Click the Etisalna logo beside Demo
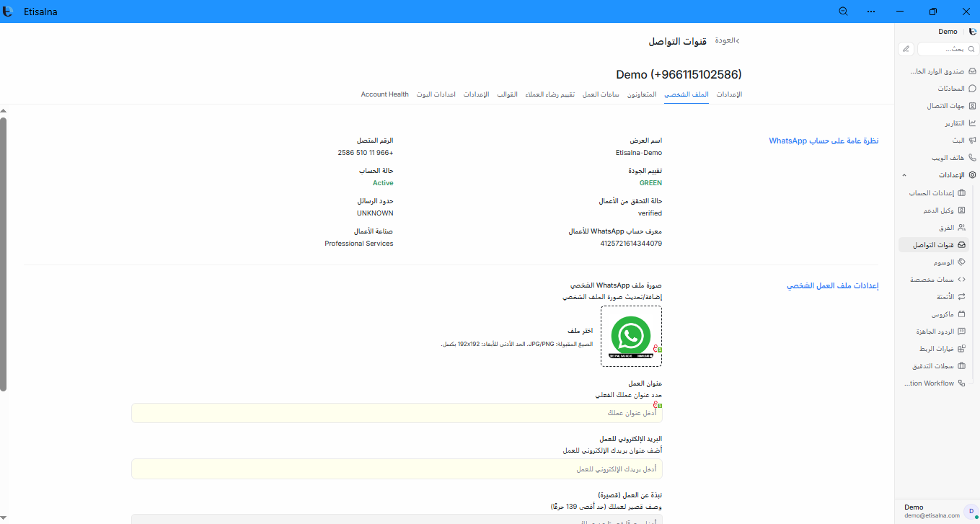The height and width of the screenshot is (524, 980). (972, 32)
